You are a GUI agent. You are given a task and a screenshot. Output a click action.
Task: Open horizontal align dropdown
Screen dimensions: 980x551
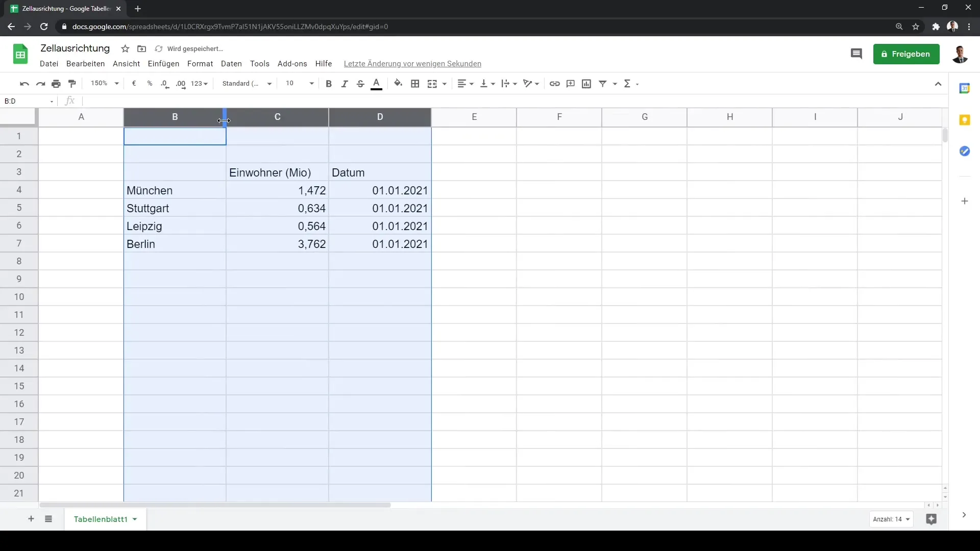click(465, 84)
